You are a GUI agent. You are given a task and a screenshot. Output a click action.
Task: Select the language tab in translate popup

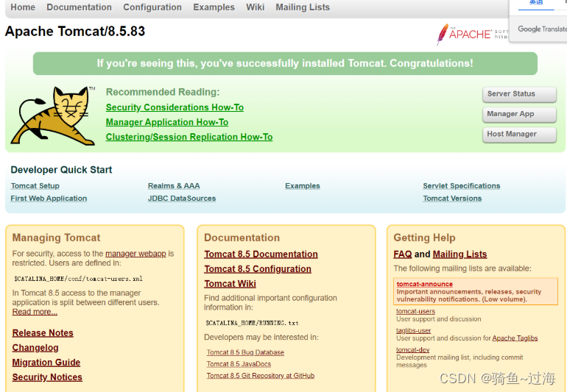(x=536, y=3)
